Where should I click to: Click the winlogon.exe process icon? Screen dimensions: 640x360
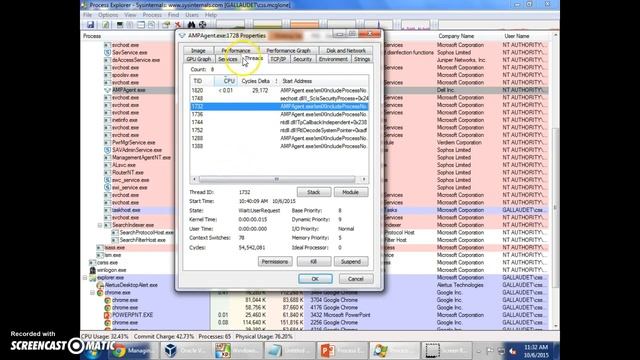pos(93,270)
